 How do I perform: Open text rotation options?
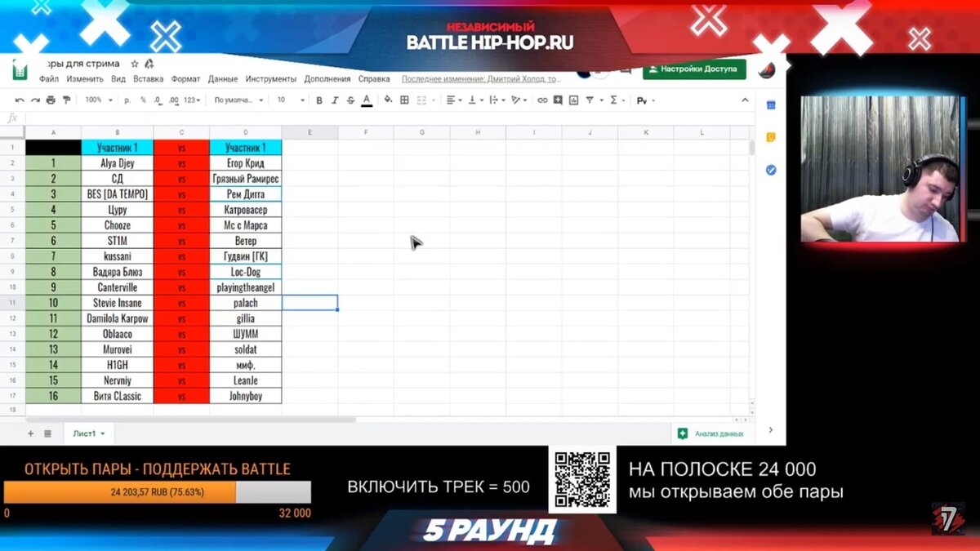(519, 100)
